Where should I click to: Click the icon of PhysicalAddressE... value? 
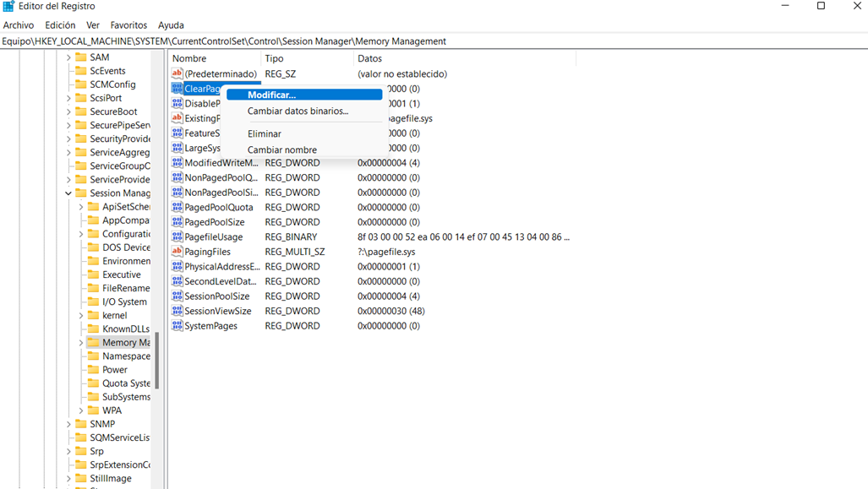177,266
